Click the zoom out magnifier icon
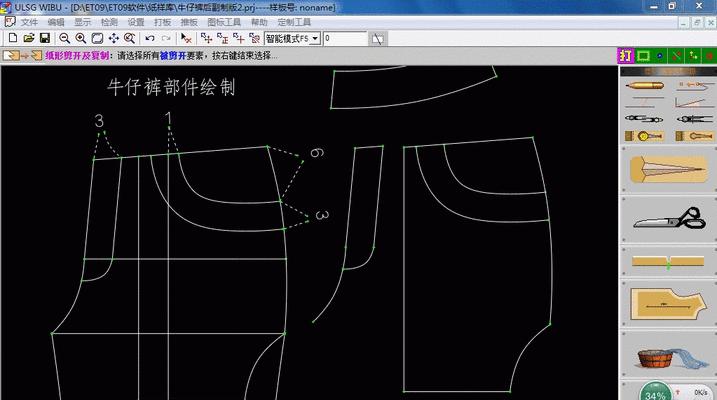Screen dimensions: 717x400 point(64,38)
